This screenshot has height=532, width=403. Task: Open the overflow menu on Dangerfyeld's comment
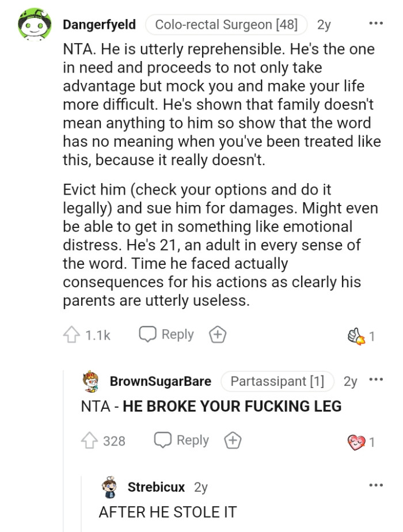click(375, 22)
